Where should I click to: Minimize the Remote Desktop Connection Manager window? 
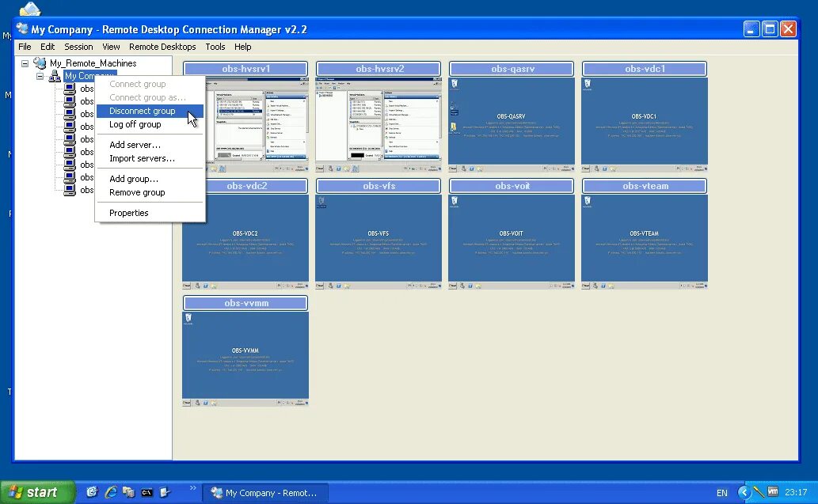751,29
